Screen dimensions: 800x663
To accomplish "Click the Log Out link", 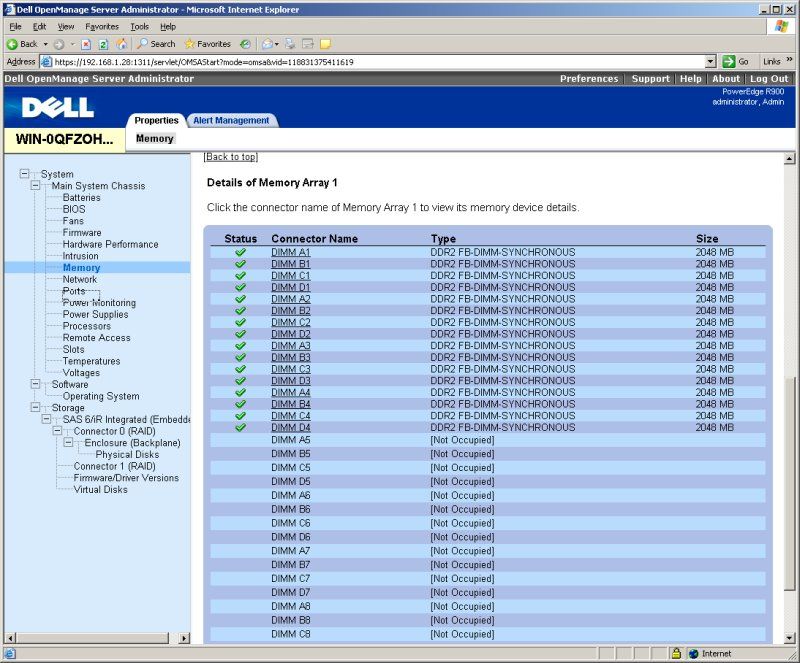I will [769, 79].
